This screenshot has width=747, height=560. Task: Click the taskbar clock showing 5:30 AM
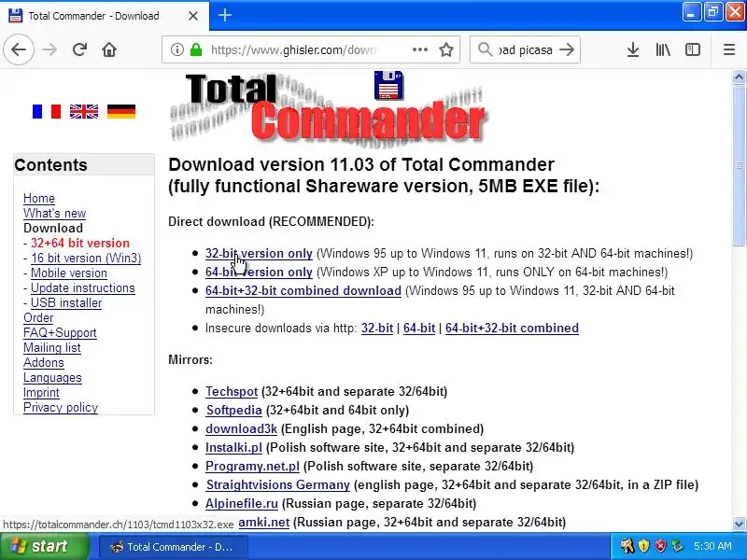click(x=712, y=546)
